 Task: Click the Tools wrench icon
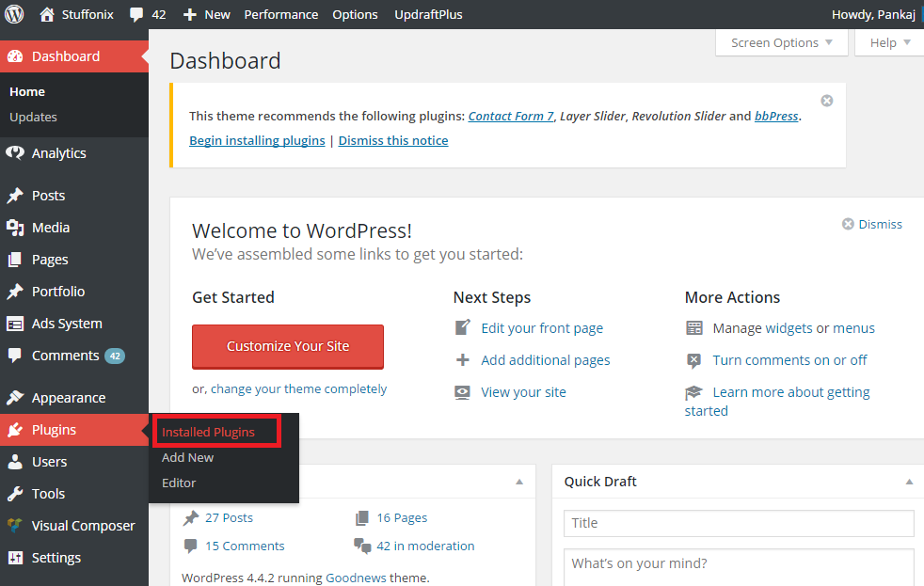click(15, 494)
